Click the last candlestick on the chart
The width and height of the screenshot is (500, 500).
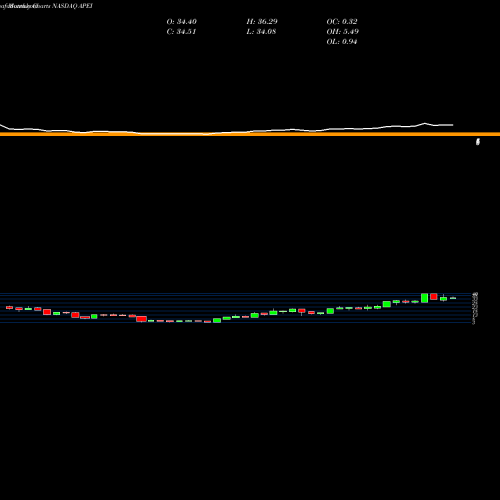(x=453, y=298)
